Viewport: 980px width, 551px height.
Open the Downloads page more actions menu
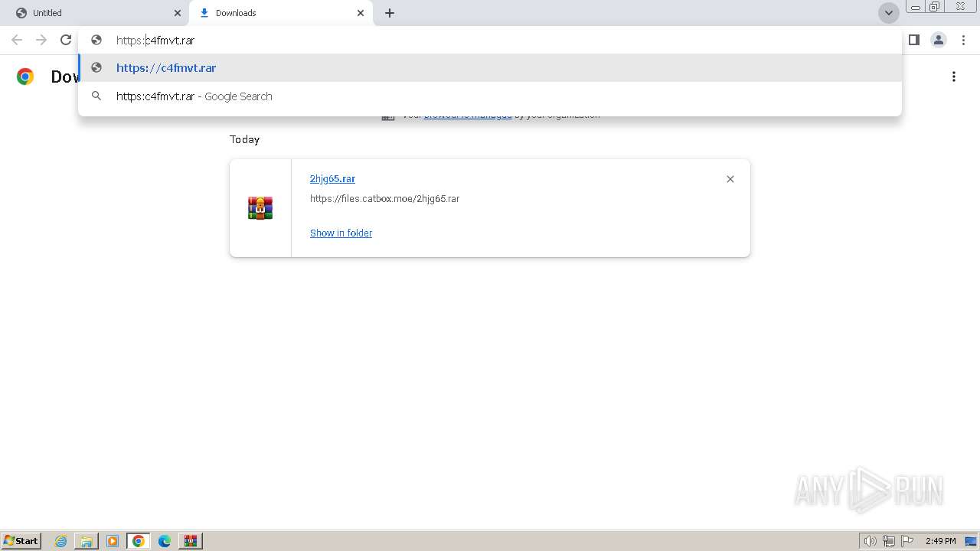pos(954,77)
